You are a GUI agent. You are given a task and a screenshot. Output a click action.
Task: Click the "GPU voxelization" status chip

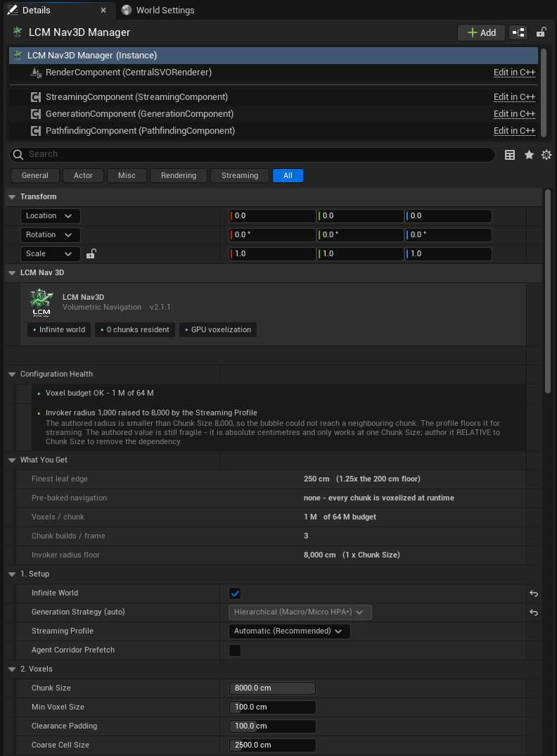pyautogui.click(x=218, y=330)
